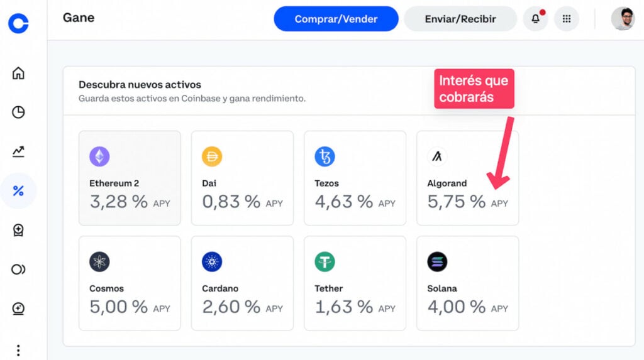
Task: Click the Solana coin icon
Action: (x=437, y=261)
